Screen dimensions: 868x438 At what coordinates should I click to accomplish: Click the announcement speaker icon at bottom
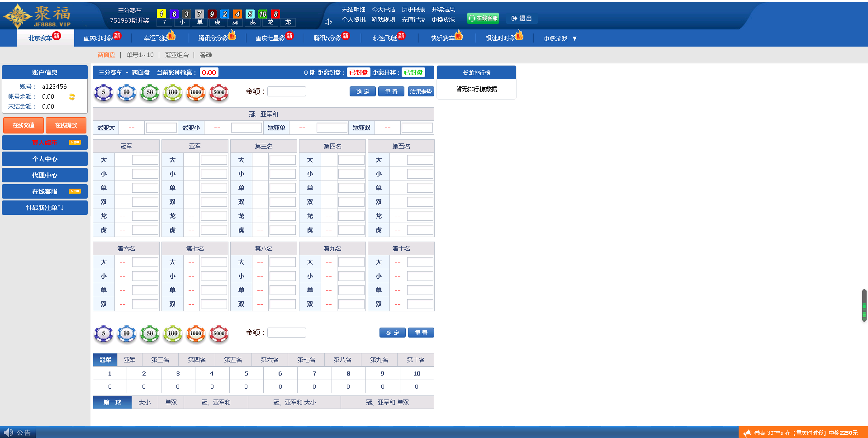pyautogui.click(x=8, y=433)
